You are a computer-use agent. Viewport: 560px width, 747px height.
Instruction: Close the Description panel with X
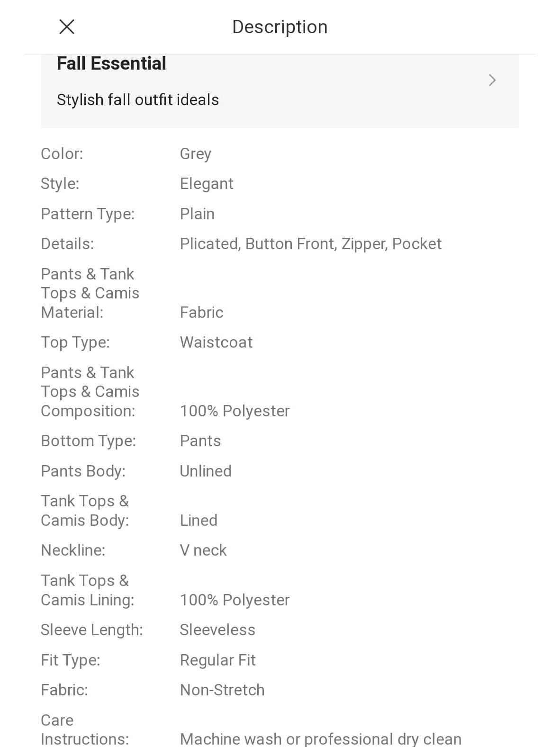tap(67, 27)
